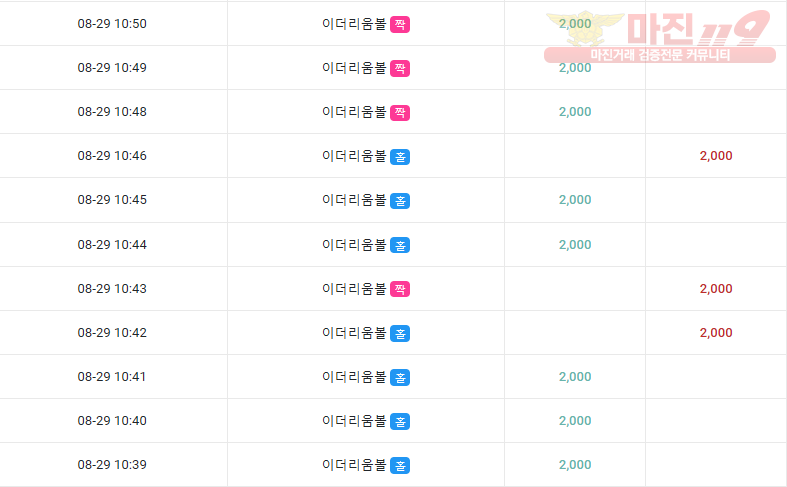This screenshot has height=487, width=787.
Task: Click the blue 홀 badge in the 10:41 row
Action: 400,378
